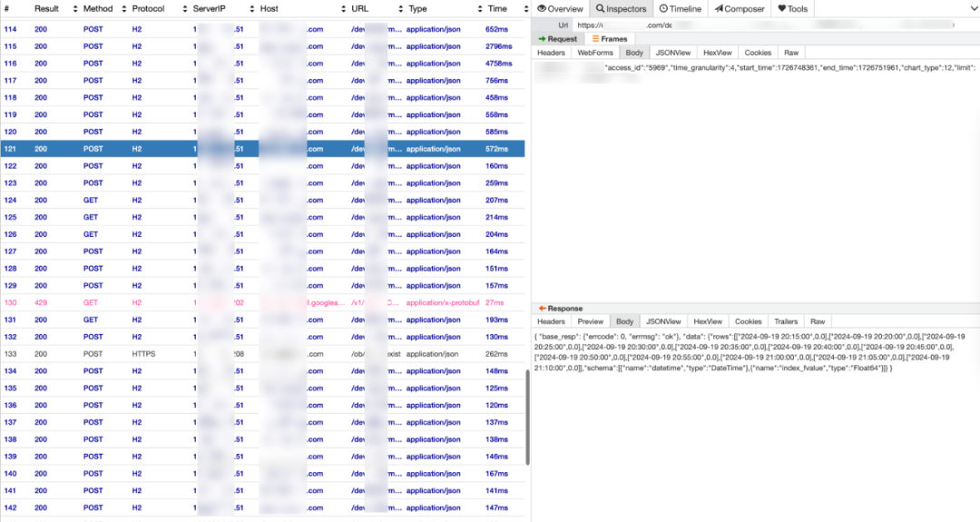980x522 pixels.
Task: Sort sessions by Protocol column arrows
Action: click(185, 9)
